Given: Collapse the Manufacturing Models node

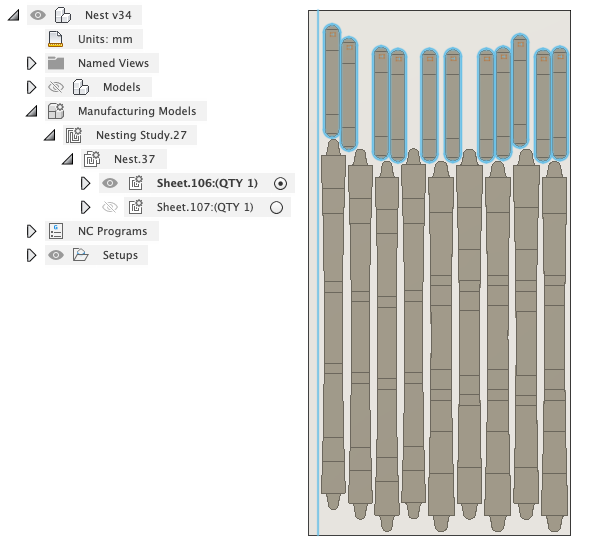Looking at the screenshot, I should [32, 111].
